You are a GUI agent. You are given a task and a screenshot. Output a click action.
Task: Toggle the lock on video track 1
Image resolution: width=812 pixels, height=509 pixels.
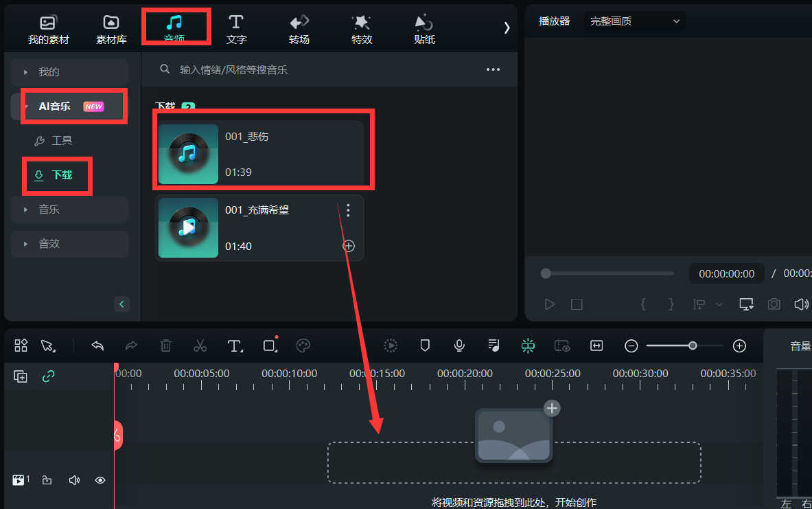pos(47,480)
